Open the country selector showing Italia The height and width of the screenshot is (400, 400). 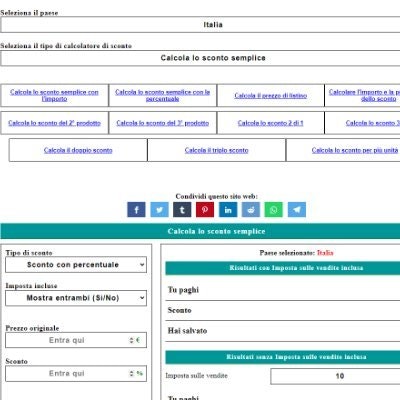200,25
